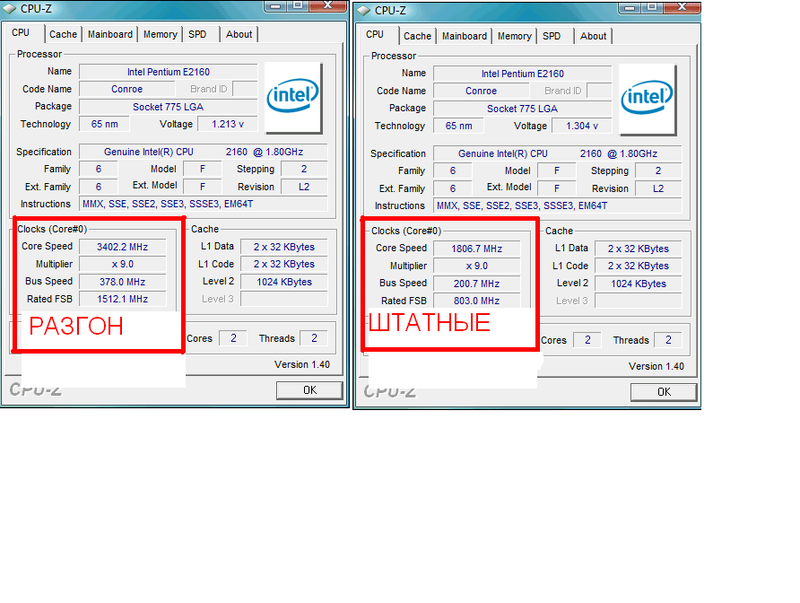The width and height of the screenshot is (800, 603).
Task: Close the left CPU-Z window
Action: tap(328, 6)
